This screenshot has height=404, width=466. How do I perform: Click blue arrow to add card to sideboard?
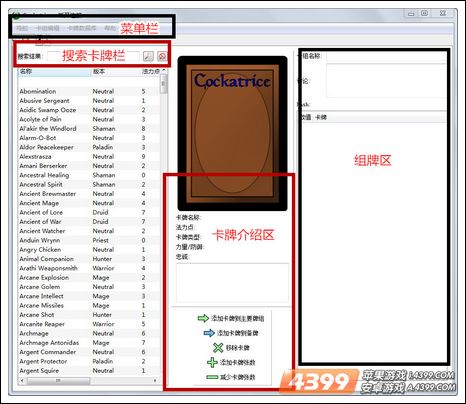point(209,333)
